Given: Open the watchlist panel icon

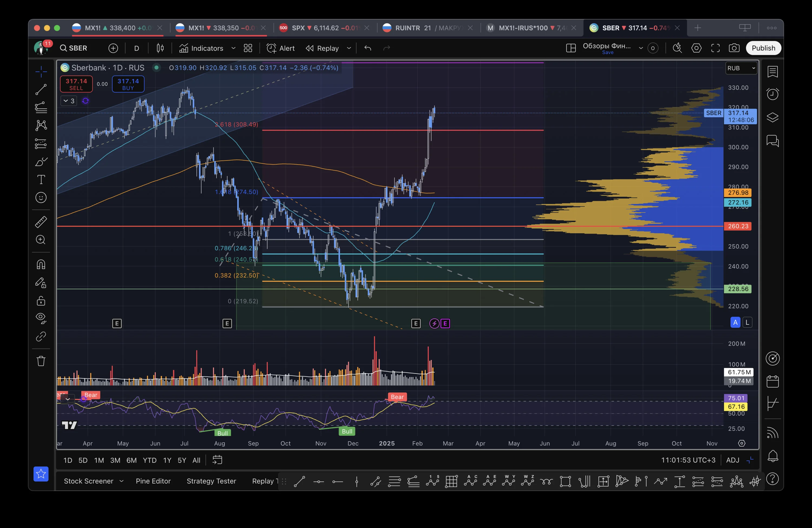Looking at the screenshot, I should [x=772, y=72].
